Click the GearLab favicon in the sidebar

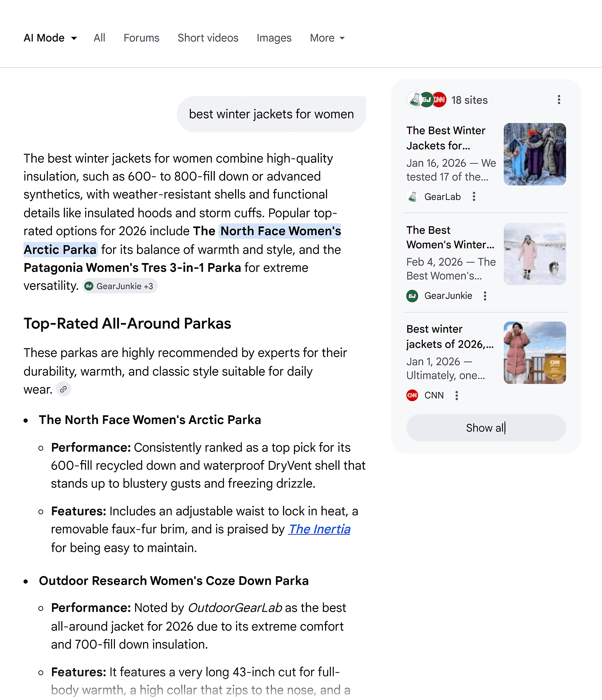(412, 196)
